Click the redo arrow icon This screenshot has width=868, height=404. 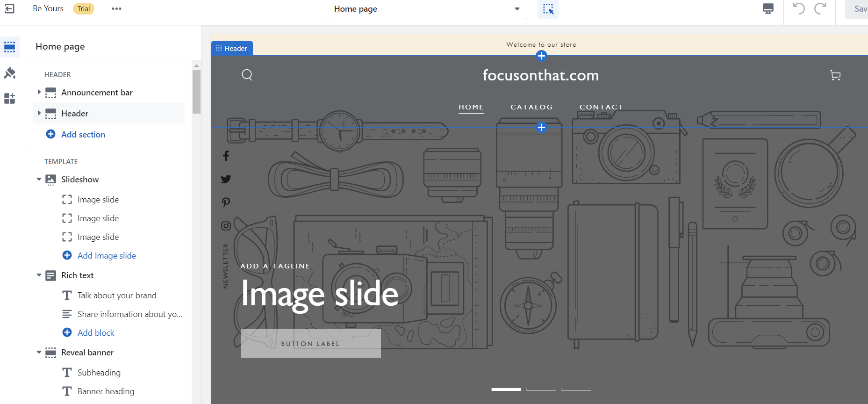(820, 8)
